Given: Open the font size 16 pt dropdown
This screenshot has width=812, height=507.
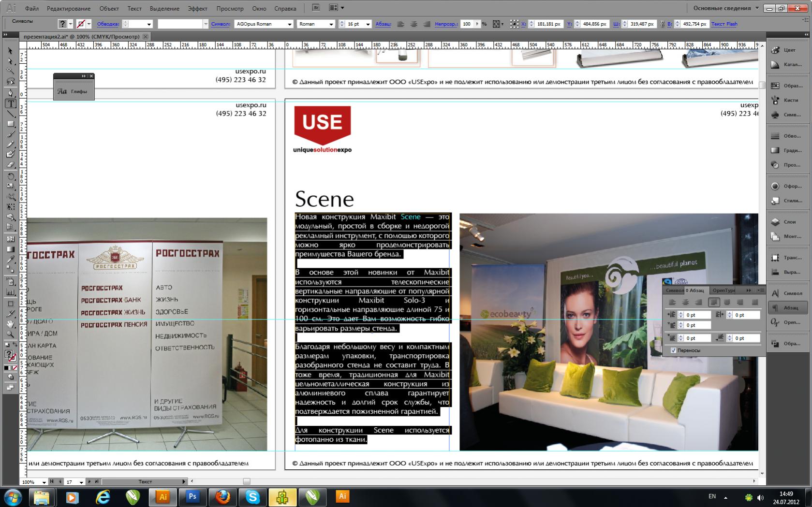Looking at the screenshot, I should [368, 24].
